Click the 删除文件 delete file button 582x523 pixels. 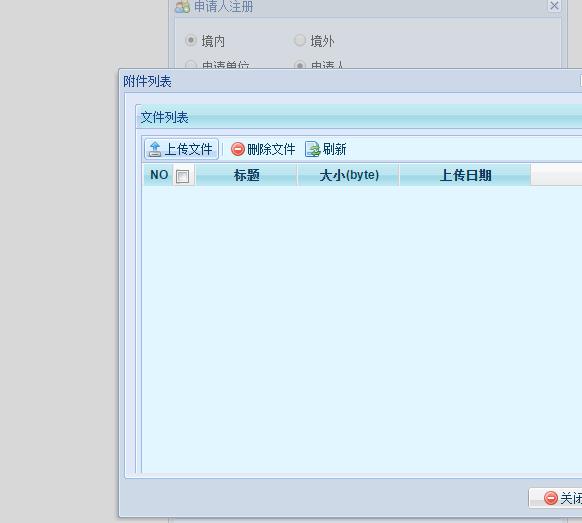(263, 149)
